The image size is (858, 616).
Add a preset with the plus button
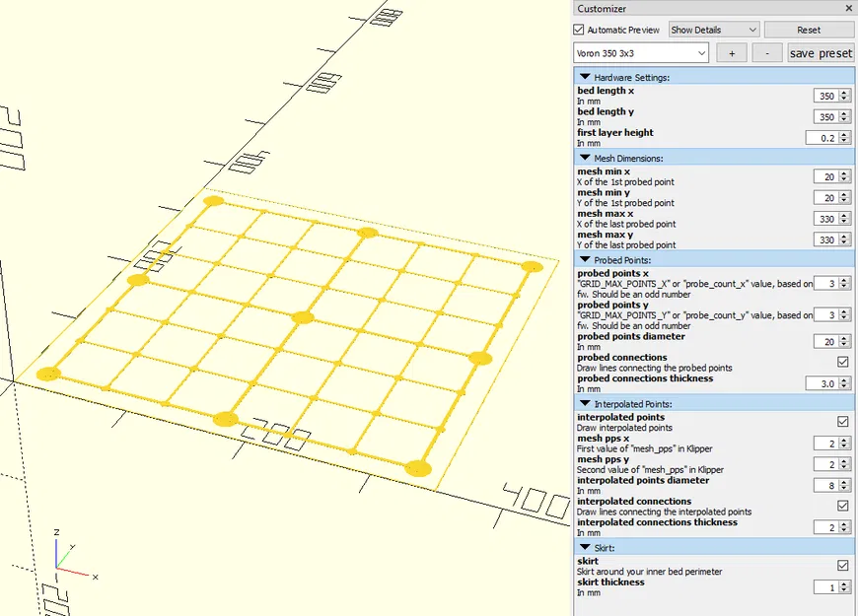[x=732, y=53]
